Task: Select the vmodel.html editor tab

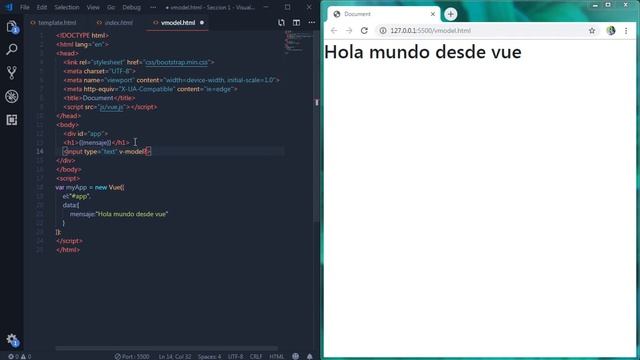Action: coord(178,23)
